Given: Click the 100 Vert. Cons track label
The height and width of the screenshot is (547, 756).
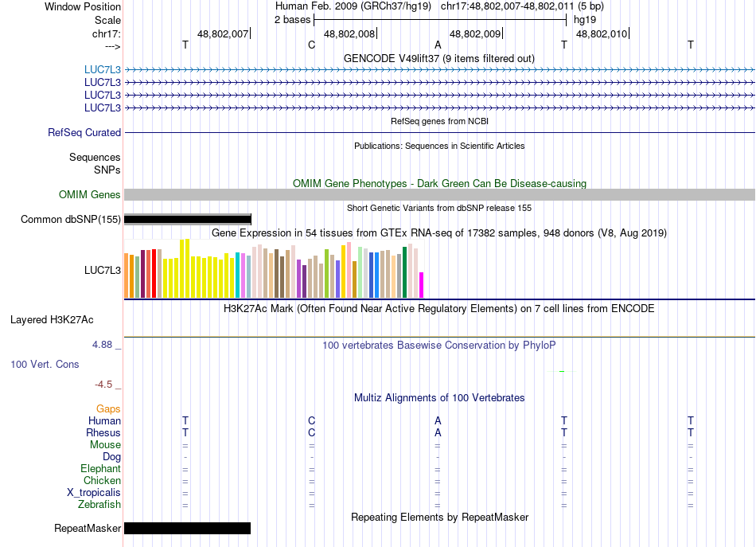Looking at the screenshot, I should 45,364.
